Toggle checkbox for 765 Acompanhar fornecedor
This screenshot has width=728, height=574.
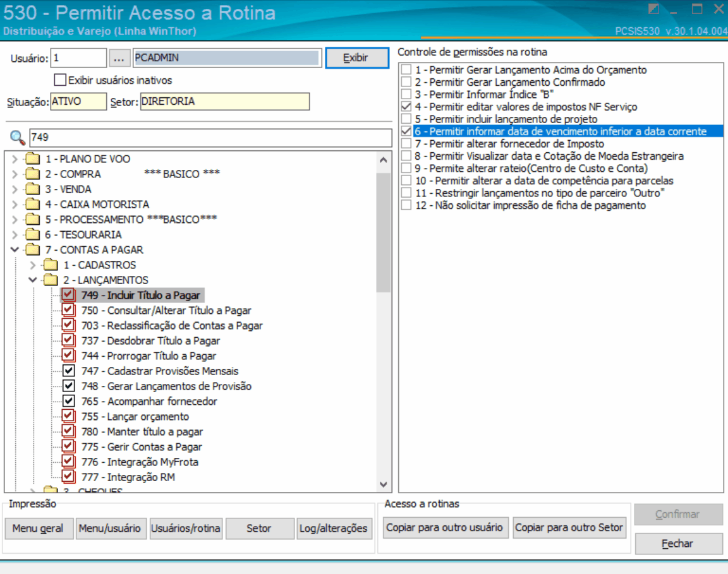click(x=68, y=401)
